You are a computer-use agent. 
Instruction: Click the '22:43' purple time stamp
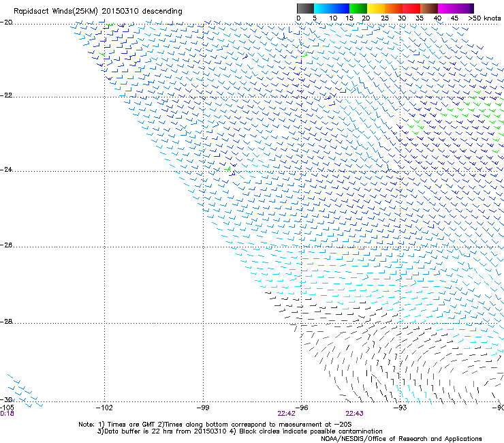pos(355,414)
